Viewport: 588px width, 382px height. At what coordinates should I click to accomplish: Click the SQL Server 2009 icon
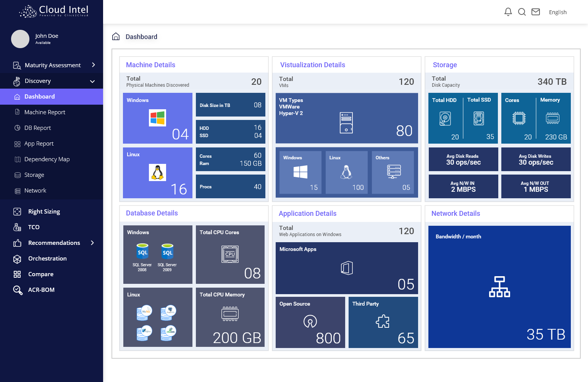pos(167,252)
